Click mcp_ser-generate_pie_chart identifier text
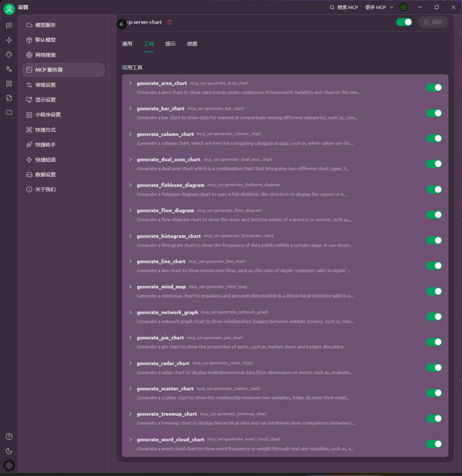Screen dimensions: 462x476 point(215,338)
